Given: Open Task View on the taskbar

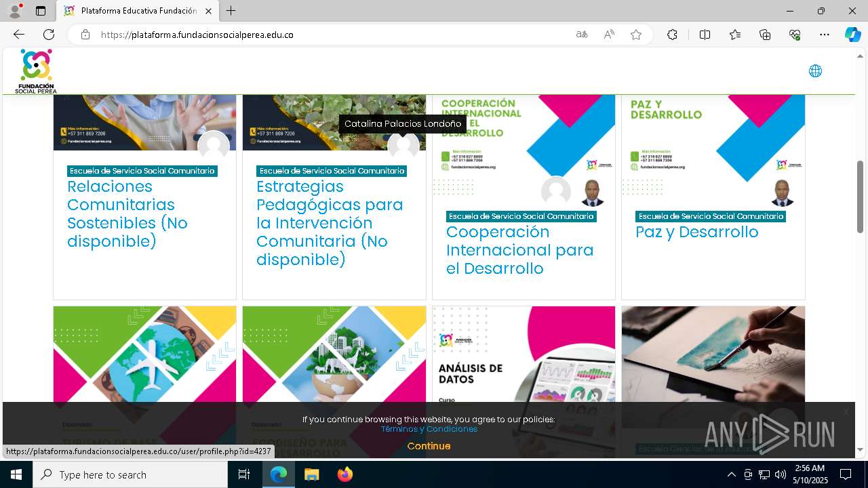Looking at the screenshot, I should pos(244,474).
